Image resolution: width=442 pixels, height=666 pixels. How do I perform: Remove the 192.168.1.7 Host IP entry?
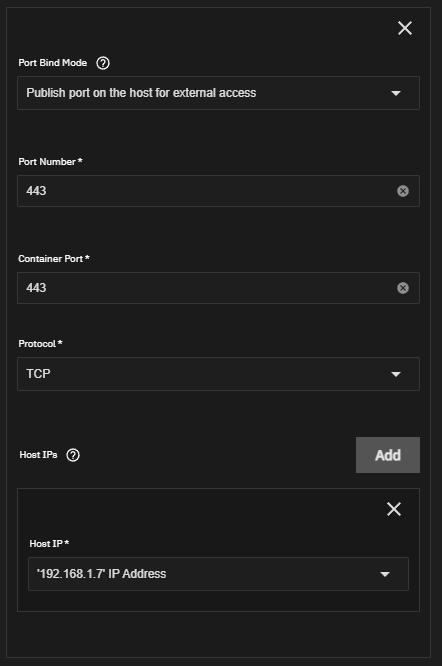pyautogui.click(x=394, y=509)
